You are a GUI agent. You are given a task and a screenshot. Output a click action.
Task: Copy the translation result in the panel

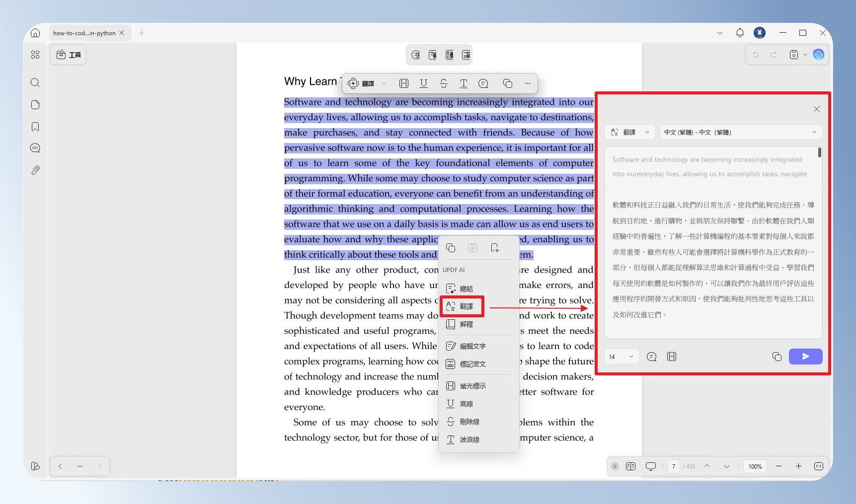click(x=777, y=357)
